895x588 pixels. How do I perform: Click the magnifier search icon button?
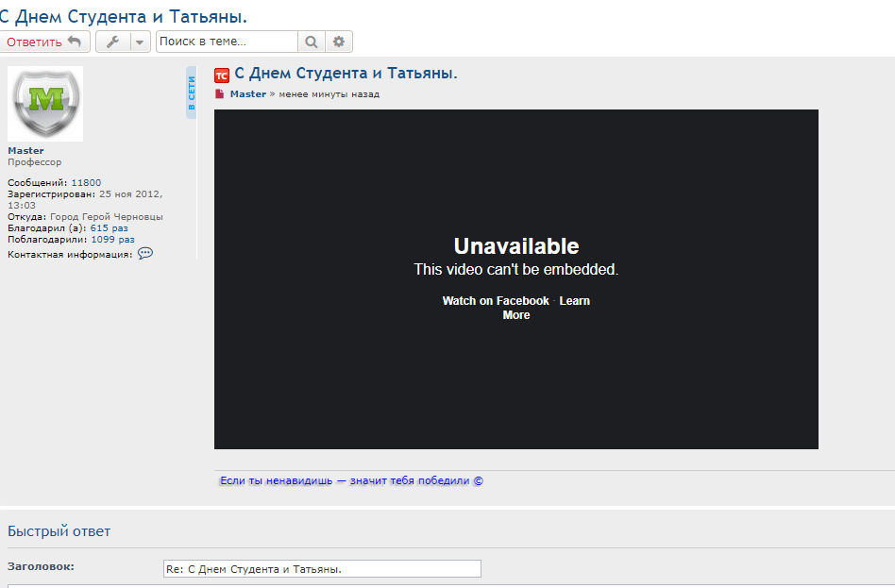click(x=311, y=42)
